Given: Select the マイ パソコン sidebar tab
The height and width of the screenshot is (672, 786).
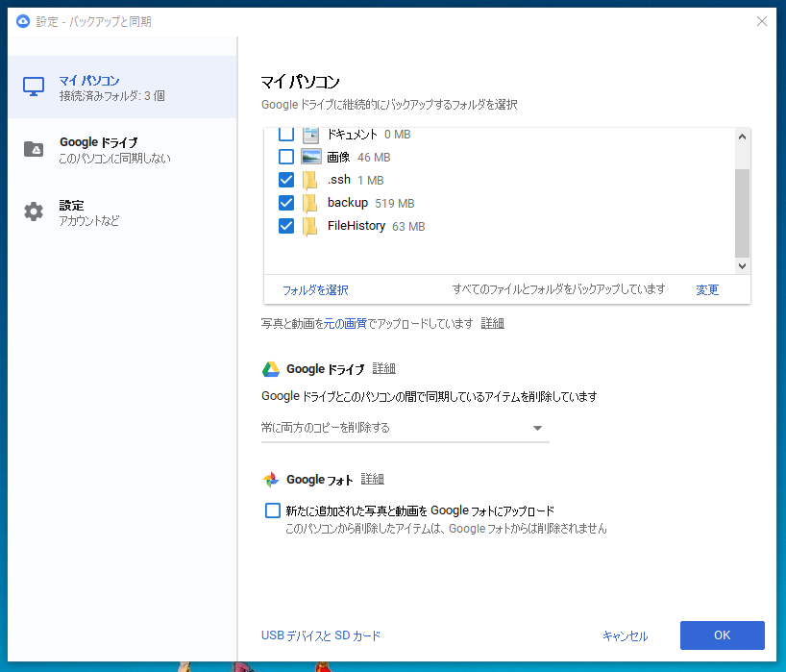Looking at the screenshot, I should (x=122, y=87).
